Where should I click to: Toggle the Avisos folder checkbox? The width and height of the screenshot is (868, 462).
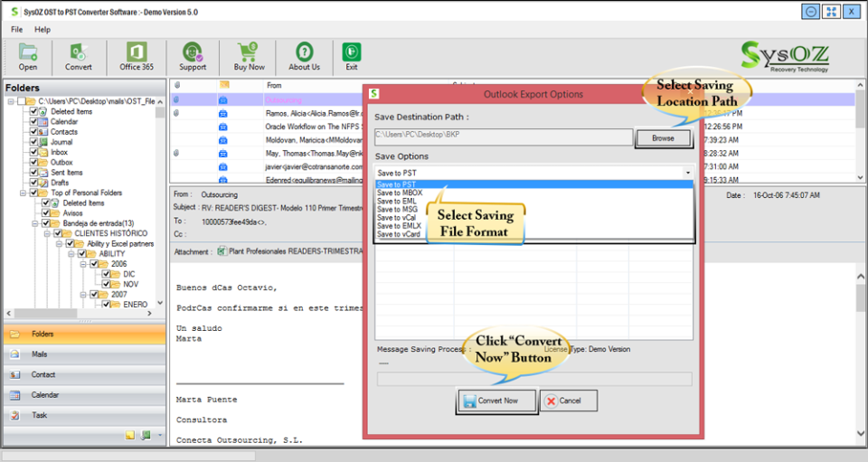coord(45,213)
